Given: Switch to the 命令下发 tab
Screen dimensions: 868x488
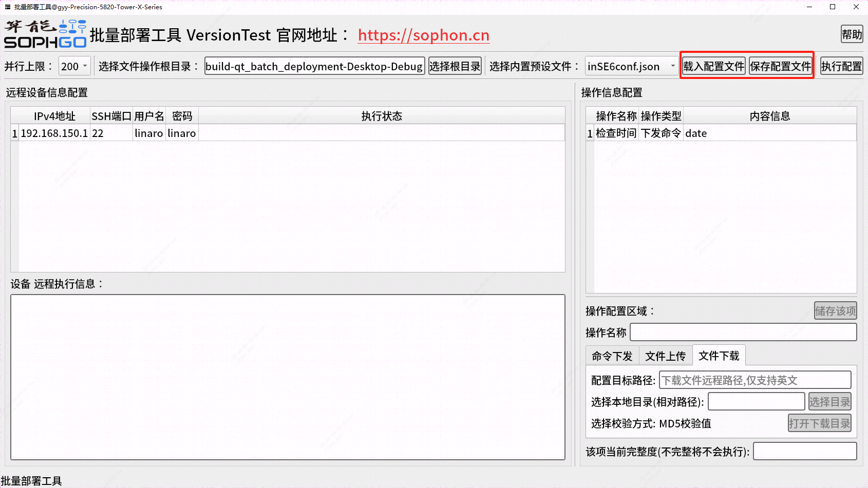Looking at the screenshot, I should (x=612, y=356).
